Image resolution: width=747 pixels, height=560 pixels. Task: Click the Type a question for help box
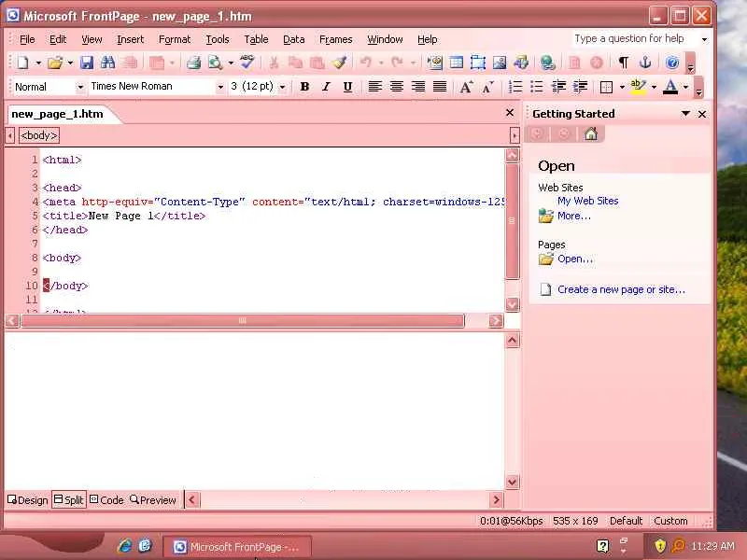[635, 38]
